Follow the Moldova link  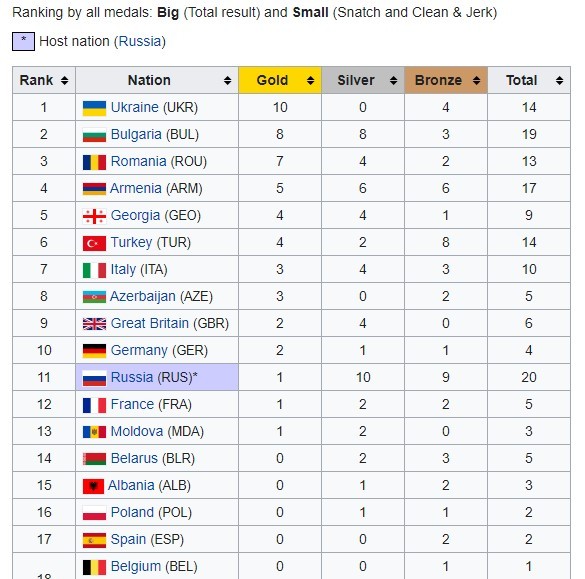pyautogui.click(x=137, y=431)
